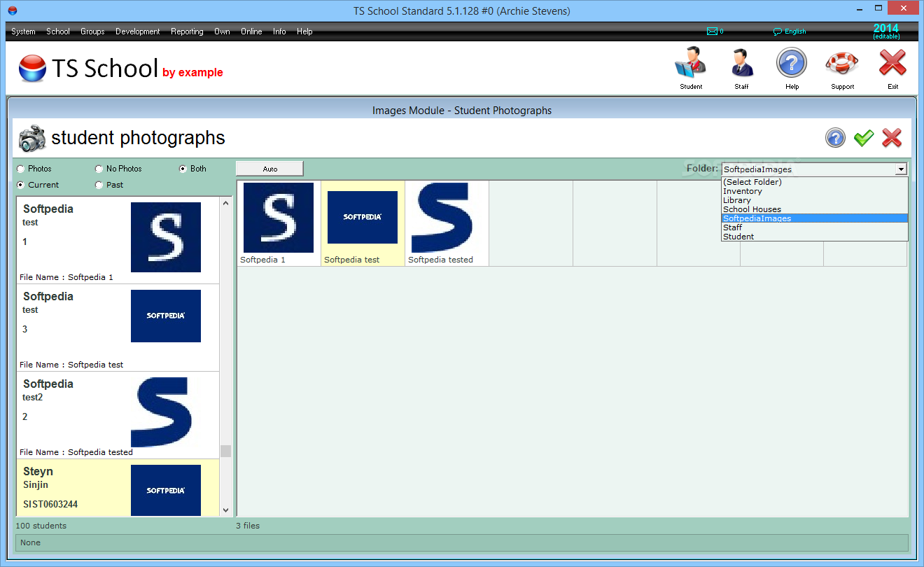Screen dimensions: 924x567
Task: Open the Reporting menu
Action: 187,31
